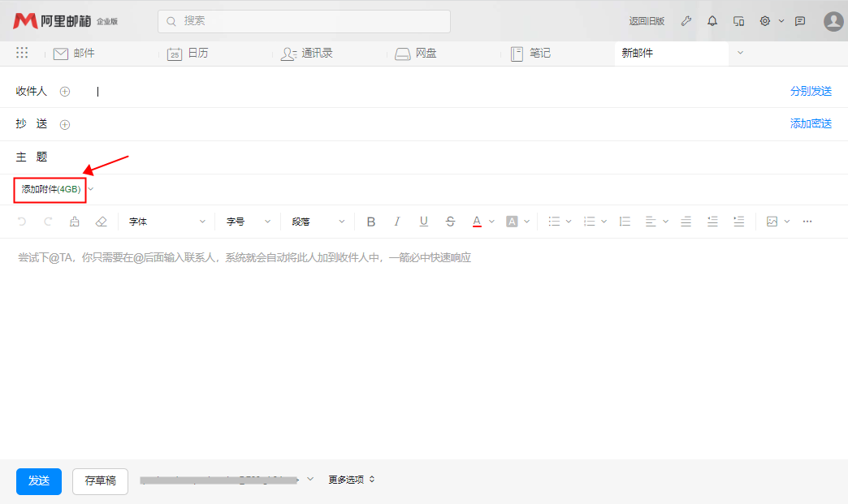Viewport: 848px width, 504px height.
Task: Open the wrench tools icon
Action: 686,21
